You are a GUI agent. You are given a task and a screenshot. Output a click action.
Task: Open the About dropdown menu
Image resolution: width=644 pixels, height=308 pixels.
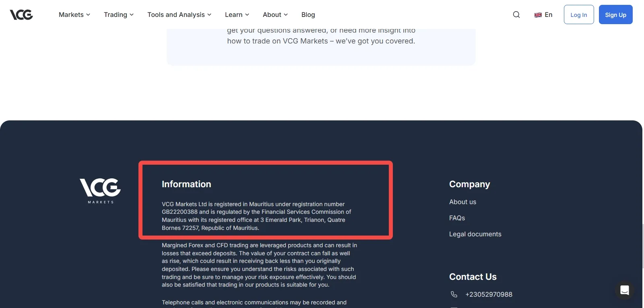(x=275, y=15)
